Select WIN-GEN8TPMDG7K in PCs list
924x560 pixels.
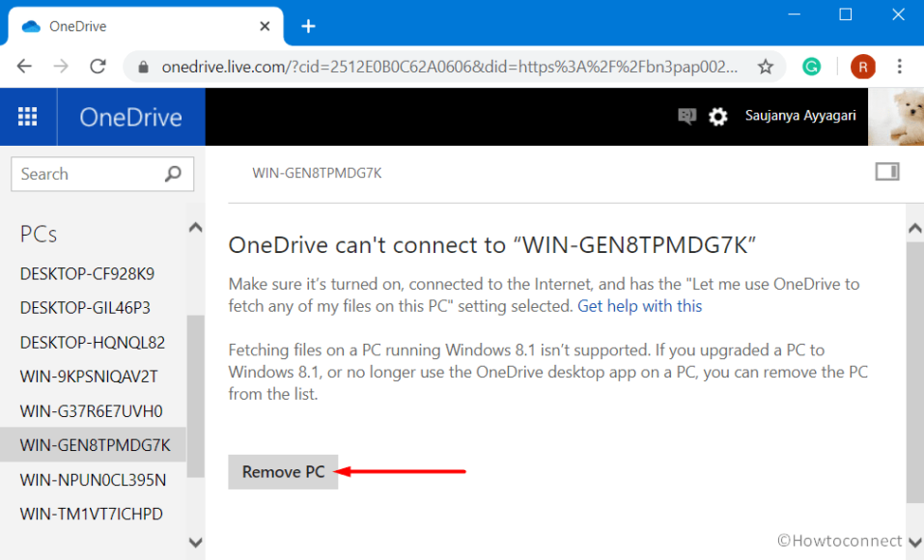(x=93, y=444)
